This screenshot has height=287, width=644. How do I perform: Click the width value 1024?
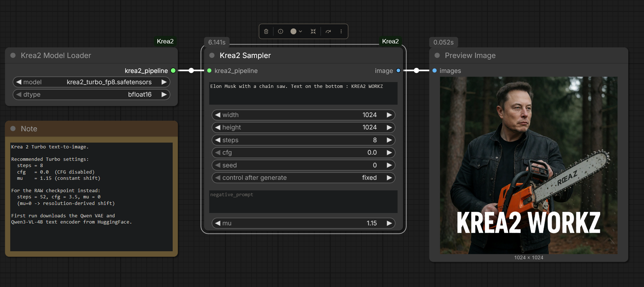tap(369, 115)
